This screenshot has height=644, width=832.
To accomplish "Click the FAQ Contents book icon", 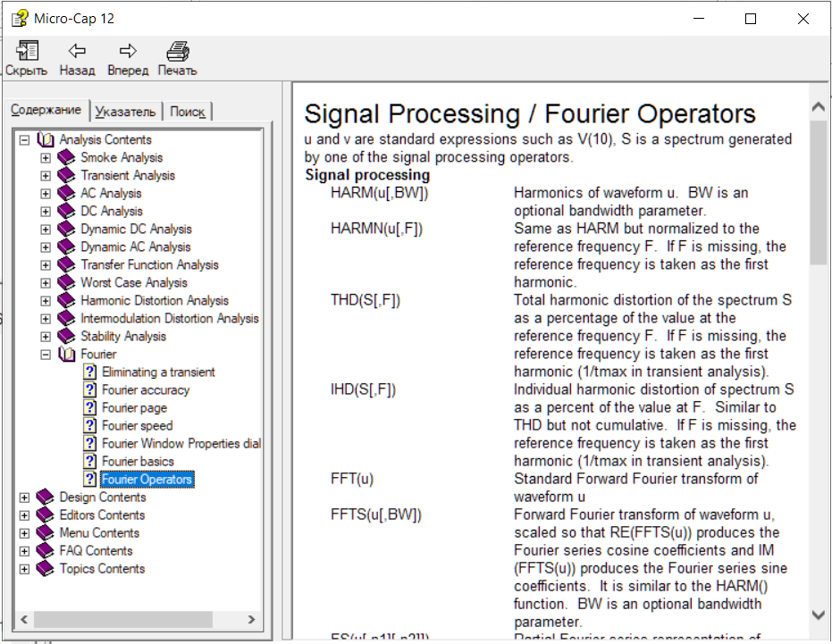I will (45, 550).
